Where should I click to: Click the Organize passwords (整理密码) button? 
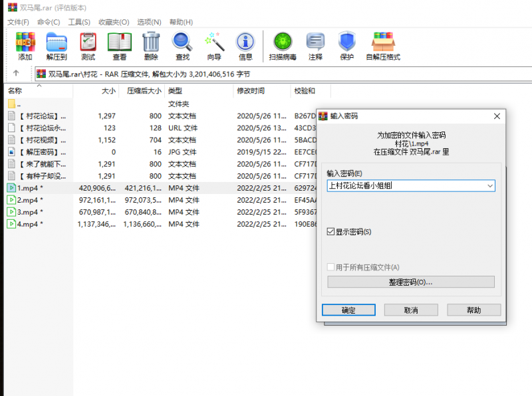(x=410, y=282)
